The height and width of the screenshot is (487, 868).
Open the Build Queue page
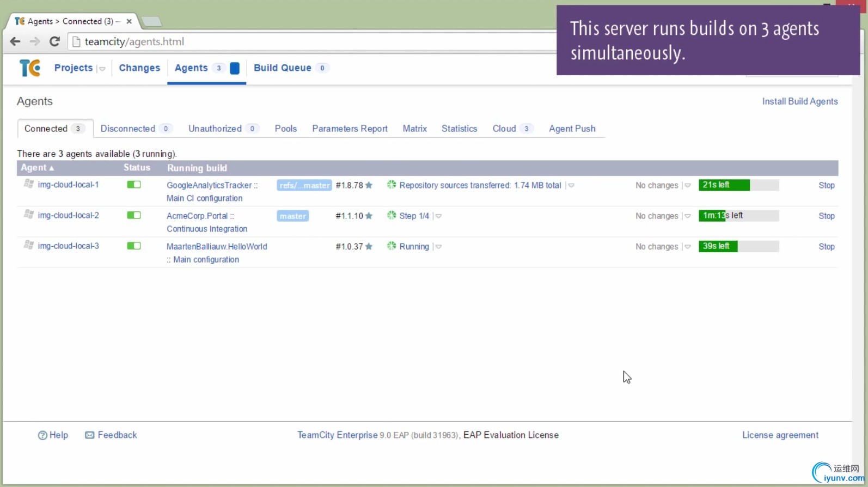(283, 68)
